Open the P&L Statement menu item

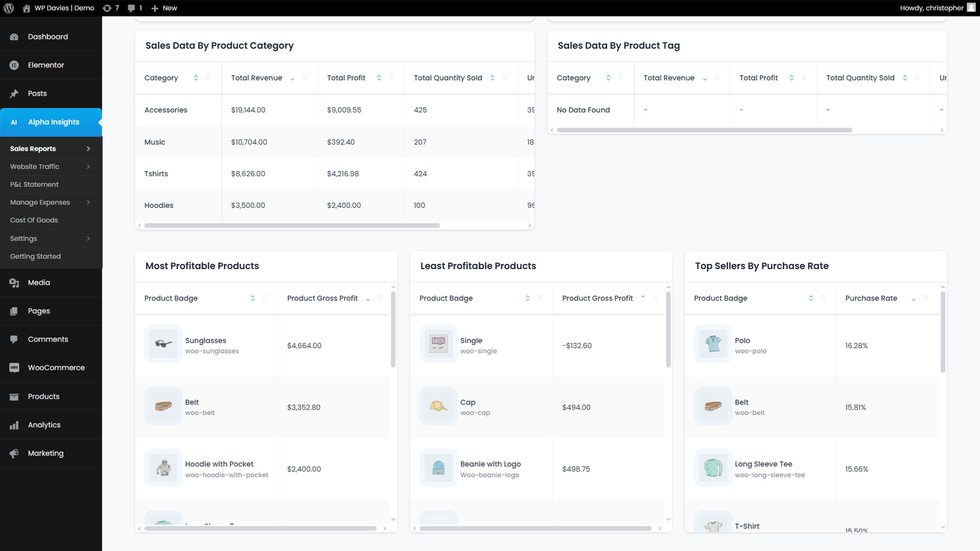(x=34, y=185)
